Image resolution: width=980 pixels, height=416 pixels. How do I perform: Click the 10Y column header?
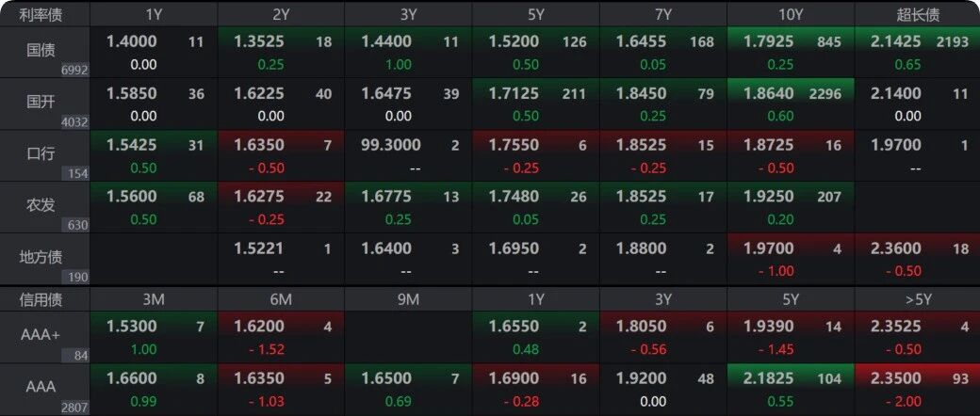tap(790, 14)
